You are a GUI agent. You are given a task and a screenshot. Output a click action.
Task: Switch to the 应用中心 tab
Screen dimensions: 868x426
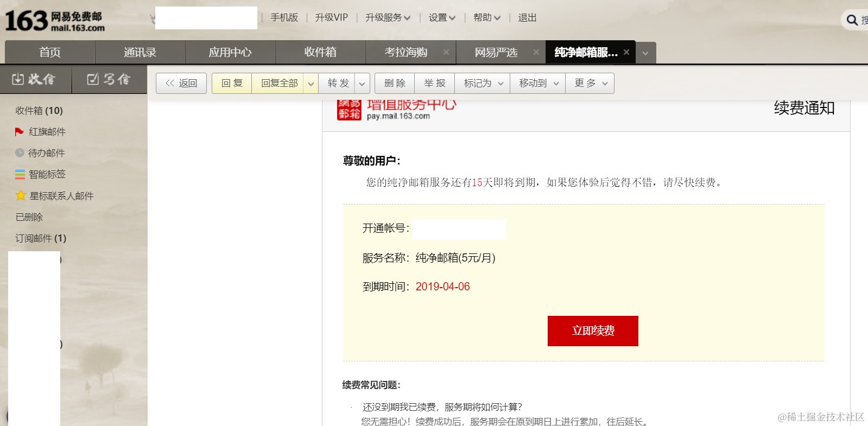(230, 52)
